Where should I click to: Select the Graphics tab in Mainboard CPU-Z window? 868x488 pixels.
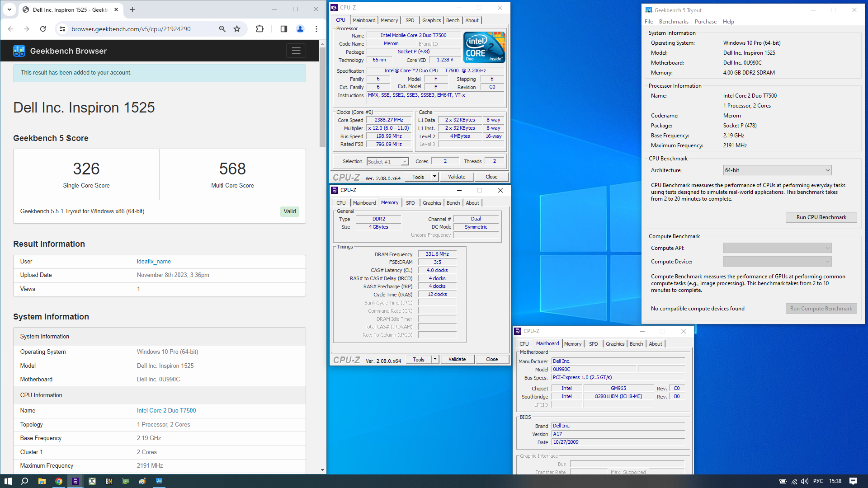(x=615, y=344)
